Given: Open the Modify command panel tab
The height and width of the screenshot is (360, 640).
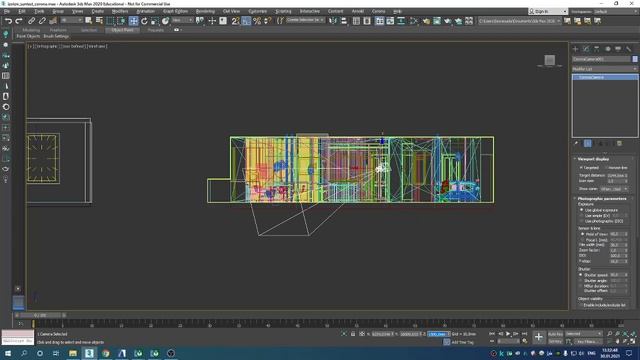Looking at the screenshot, I should click(x=586, y=49).
